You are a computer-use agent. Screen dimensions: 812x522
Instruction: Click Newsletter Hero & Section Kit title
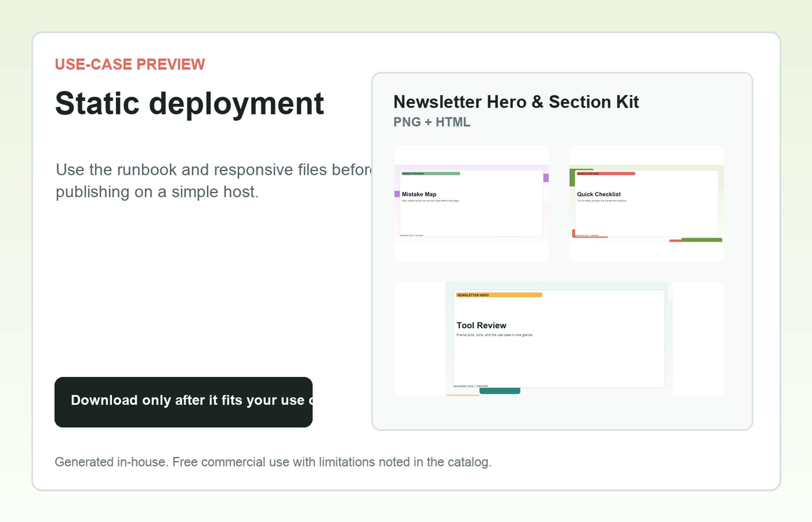pyautogui.click(x=516, y=102)
